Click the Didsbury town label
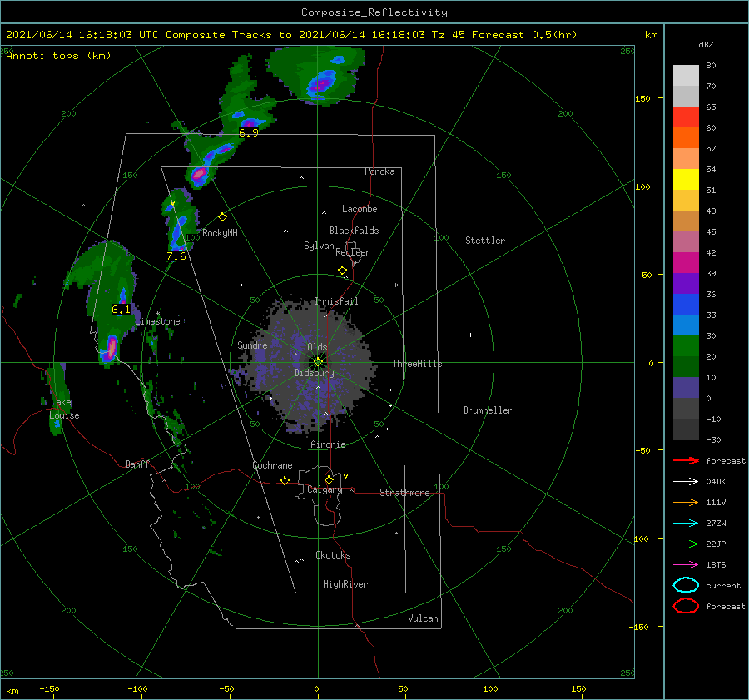The width and height of the screenshot is (749, 700). tap(315, 373)
